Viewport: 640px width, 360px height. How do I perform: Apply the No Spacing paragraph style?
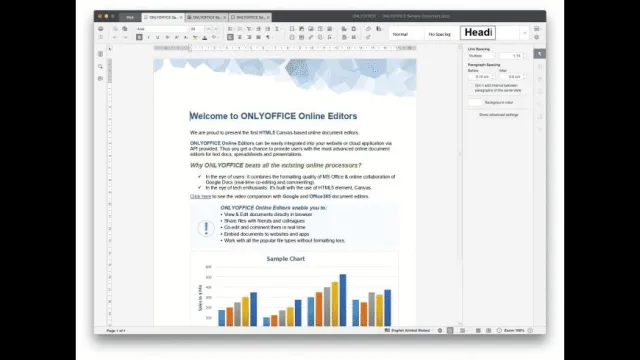[440, 34]
